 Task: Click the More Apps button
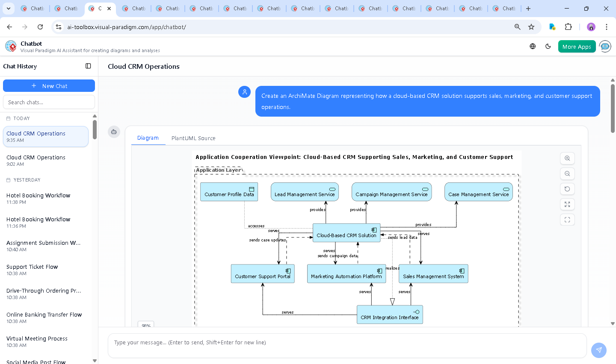[577, 46]
